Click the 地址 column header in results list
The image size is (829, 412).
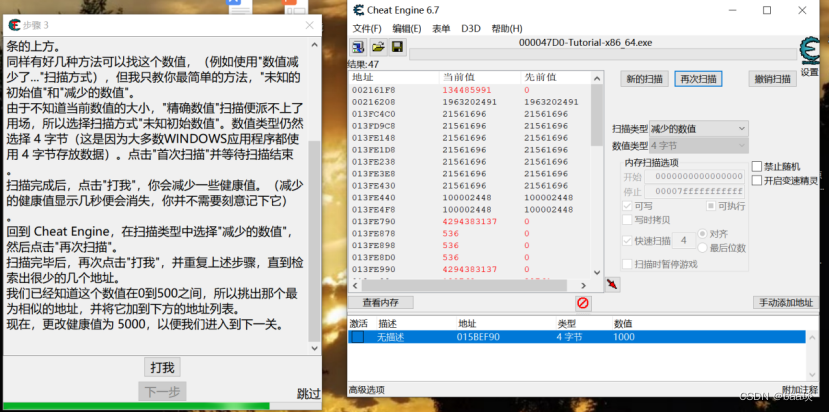394,77
